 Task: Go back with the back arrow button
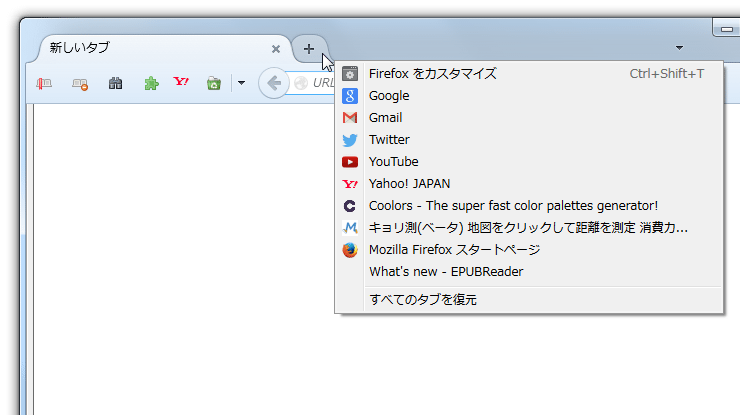[x=273, y=83]
